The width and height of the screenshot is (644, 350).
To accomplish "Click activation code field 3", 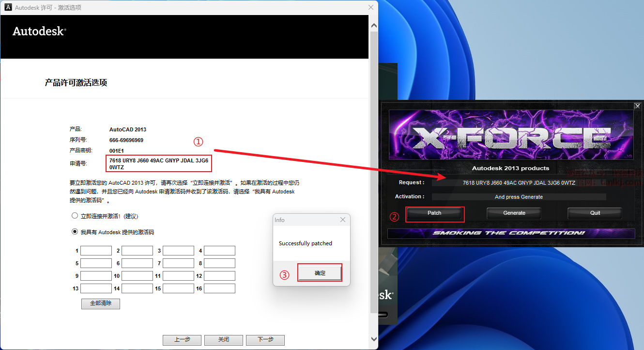I will 178,251.
